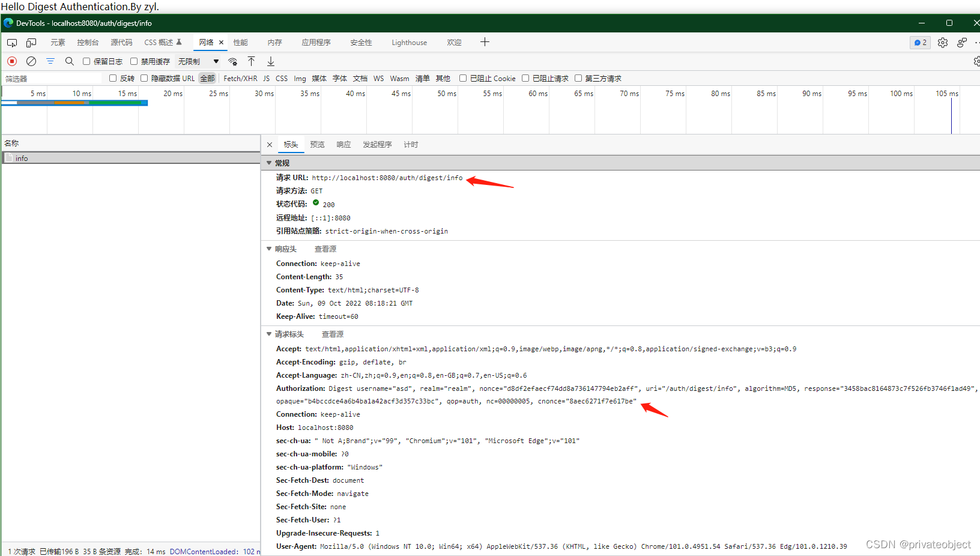Open the issues counter badge
This screenshot has width=980, height=556.
[x=920, y=43]
